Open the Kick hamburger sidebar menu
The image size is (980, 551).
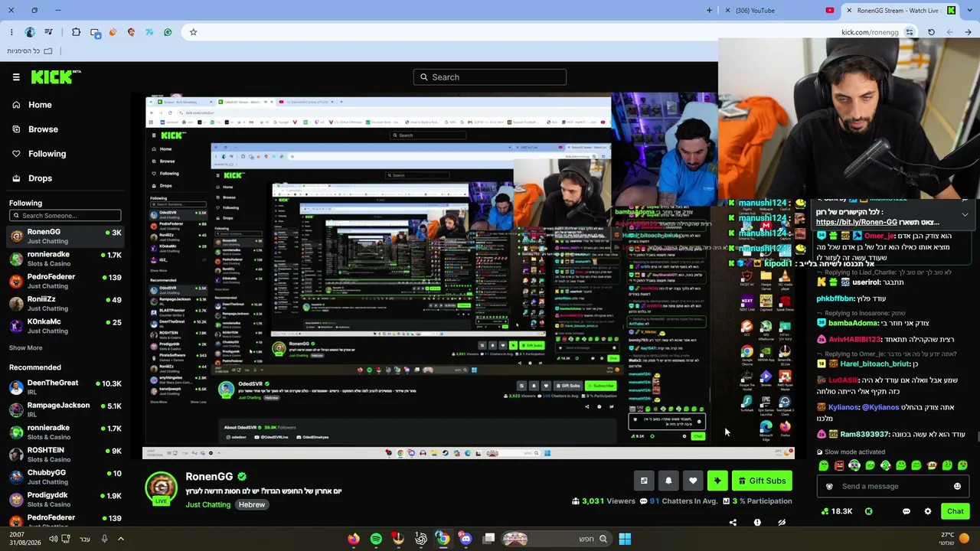pyautogui.click(x=16, y=77)
